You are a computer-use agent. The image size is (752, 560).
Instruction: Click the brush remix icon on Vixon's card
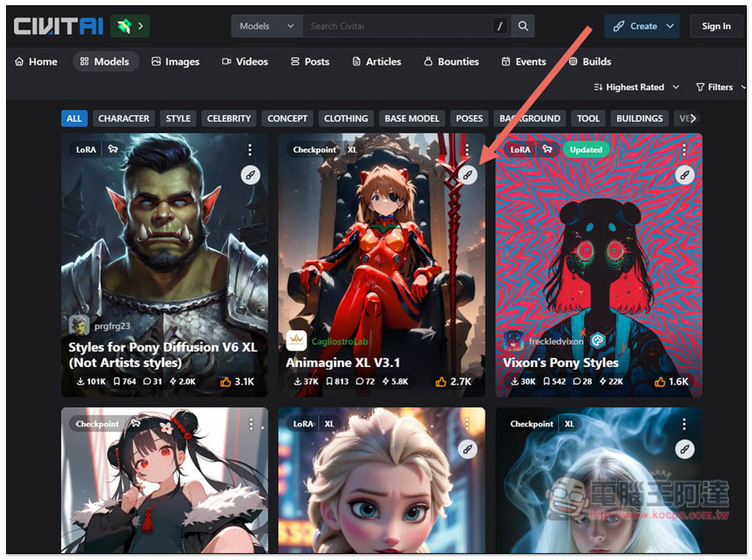(x=685, y=175)
